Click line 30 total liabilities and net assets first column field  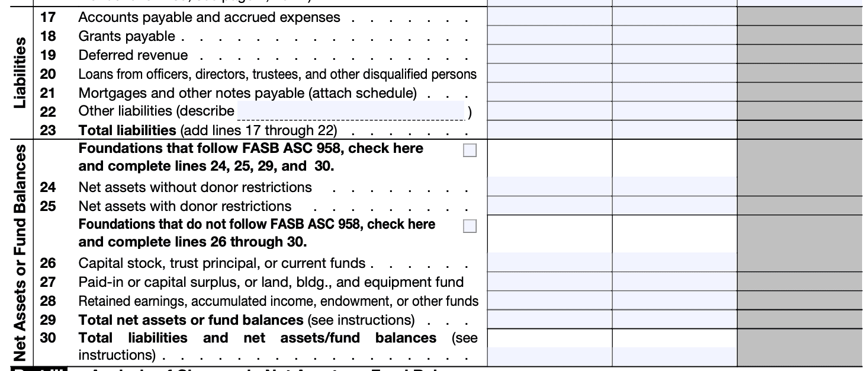tap(549, 356)
